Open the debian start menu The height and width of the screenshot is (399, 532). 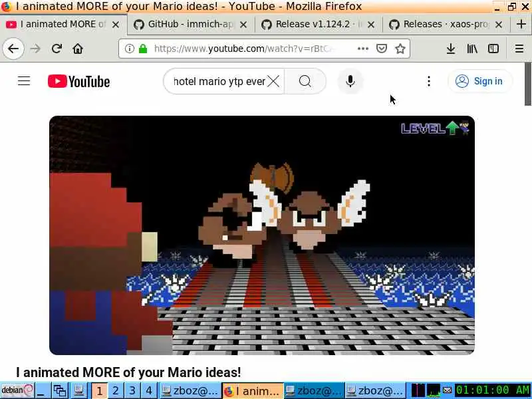[17, 390]
